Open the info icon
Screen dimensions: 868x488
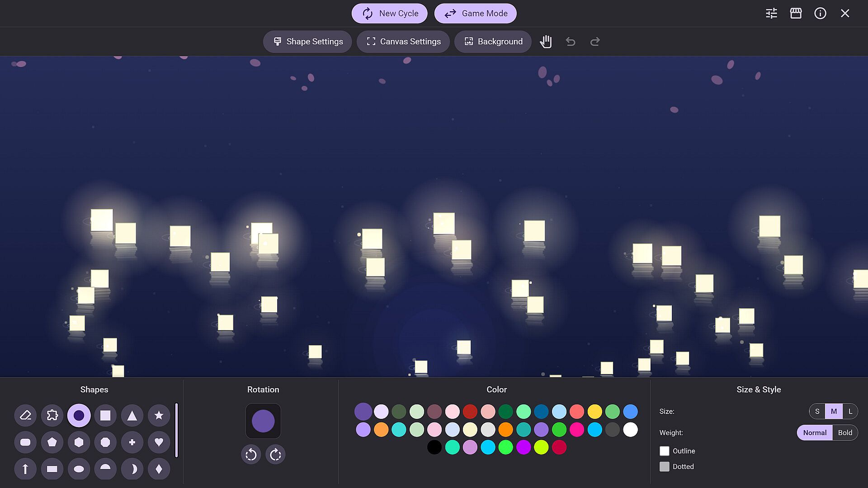coord(820,14)
